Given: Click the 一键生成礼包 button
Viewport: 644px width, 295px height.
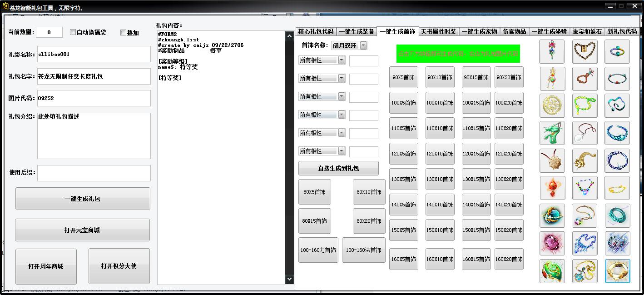Looking at the screenshot, I should point(83,199).
